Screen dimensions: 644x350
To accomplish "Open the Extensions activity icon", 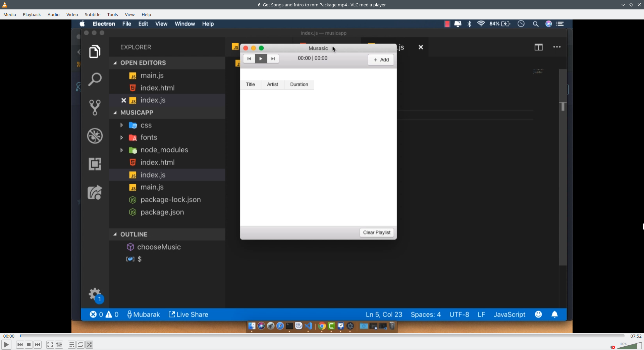I will 95,164.
